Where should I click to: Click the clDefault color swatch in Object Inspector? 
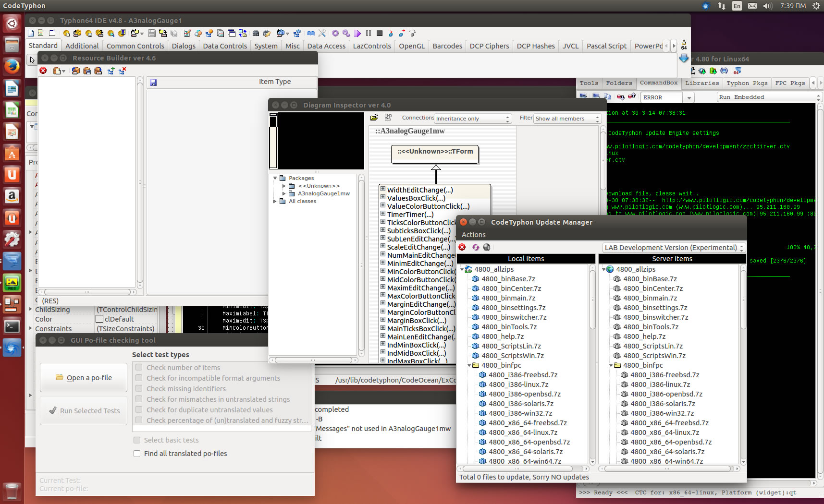99,319
